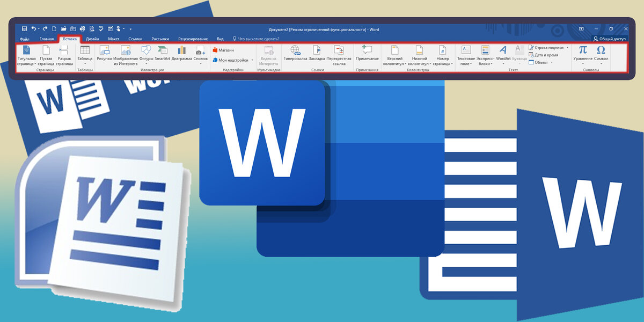This screenshot has height=322, width=644.
Task: Click the Общий доступ share button
Action: click(x=609, y=39)
